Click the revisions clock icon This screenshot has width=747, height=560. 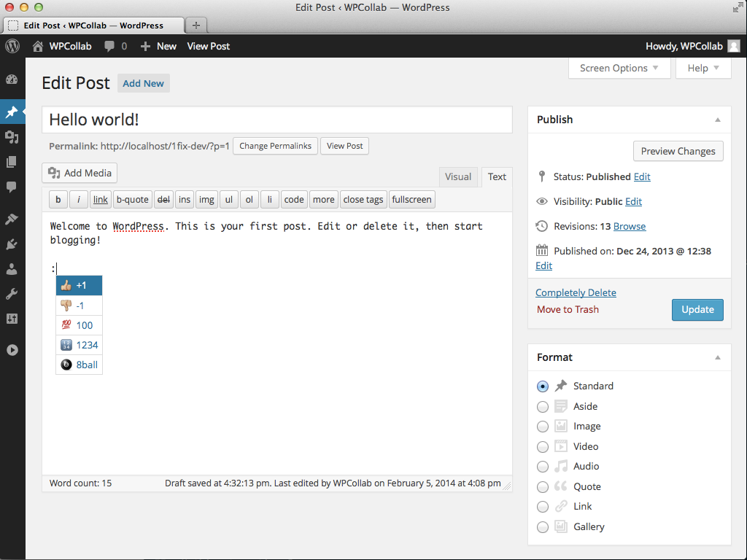pos(542,226)
